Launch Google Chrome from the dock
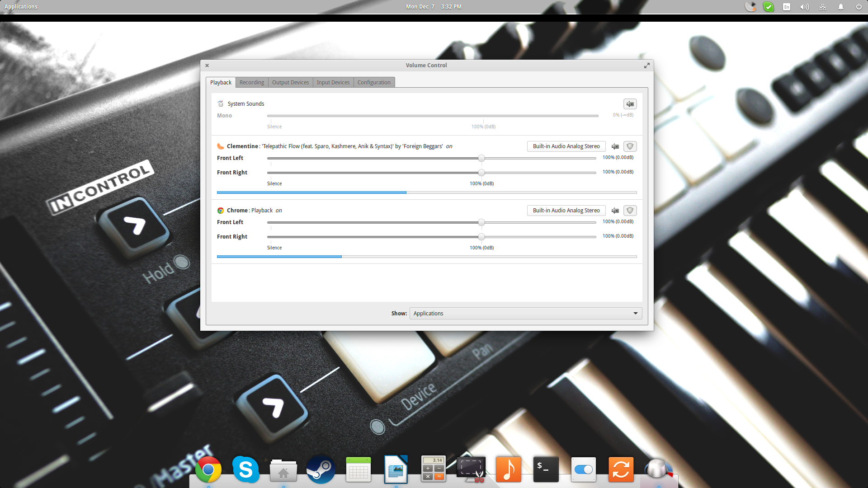 (x=208, y=470)
